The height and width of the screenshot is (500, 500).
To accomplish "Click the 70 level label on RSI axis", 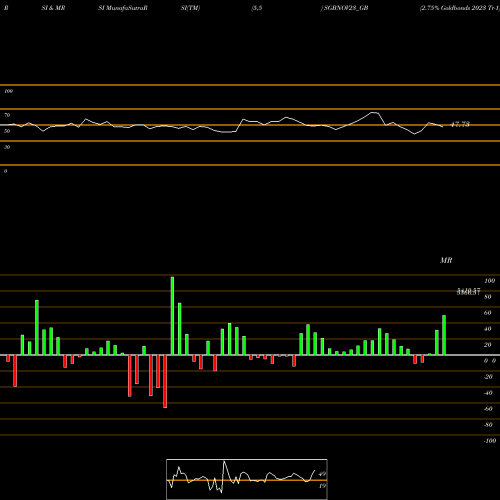I will pos(7,115).
